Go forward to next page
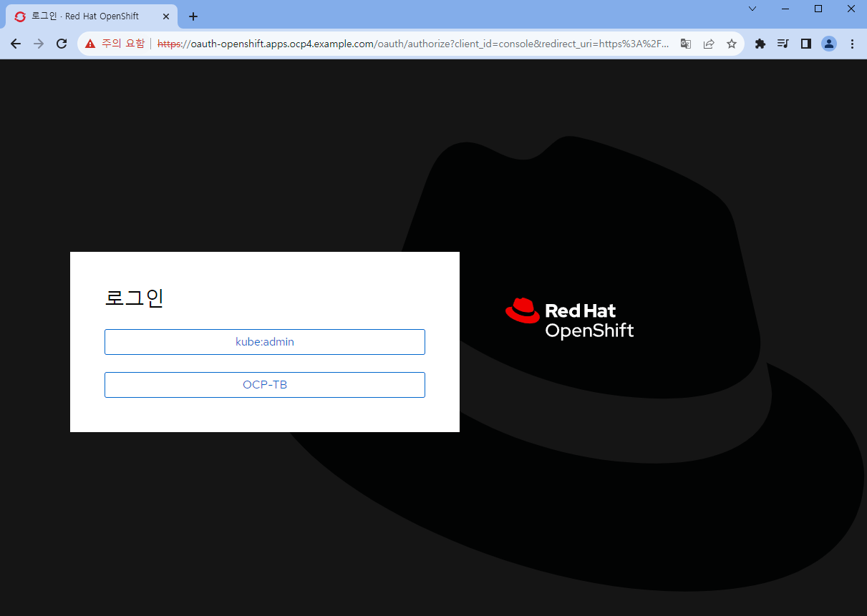867x616 pixels. coord(39,44)
